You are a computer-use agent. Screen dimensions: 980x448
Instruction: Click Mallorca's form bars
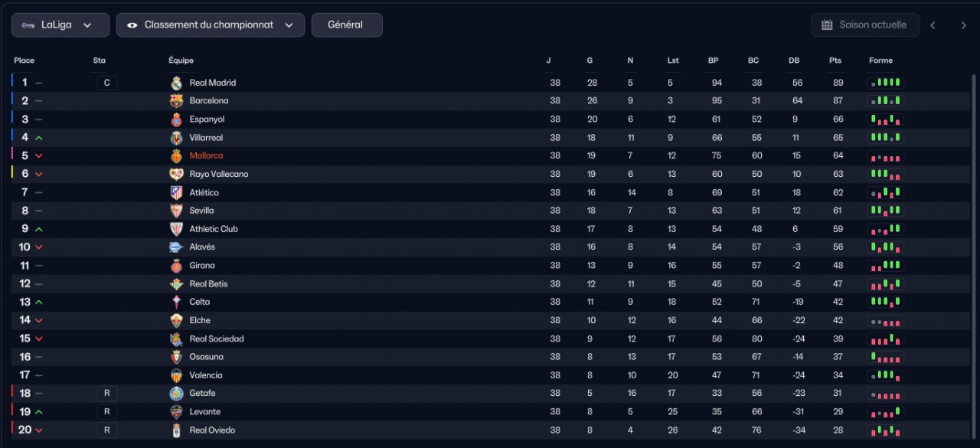pyautogui.click(x=886, y=155)
